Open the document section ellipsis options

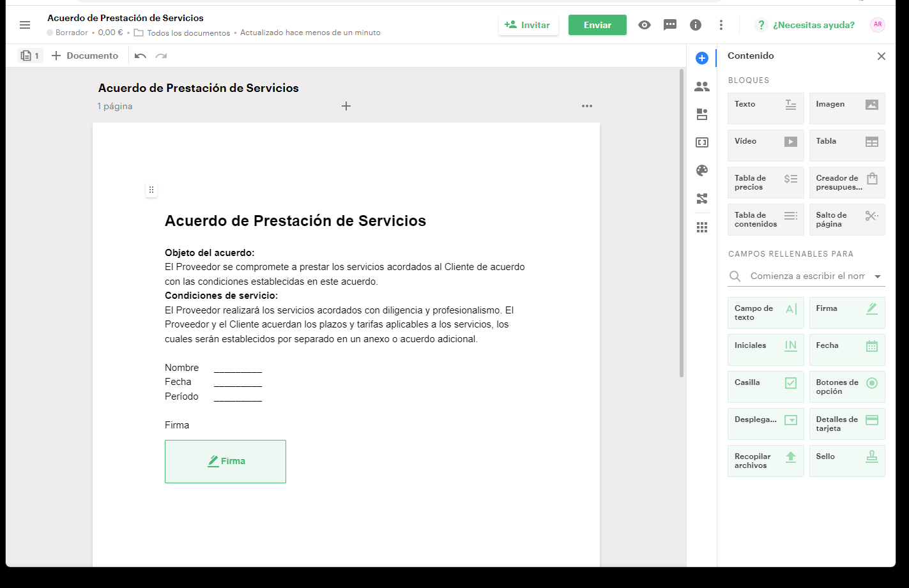pos(587,106)
